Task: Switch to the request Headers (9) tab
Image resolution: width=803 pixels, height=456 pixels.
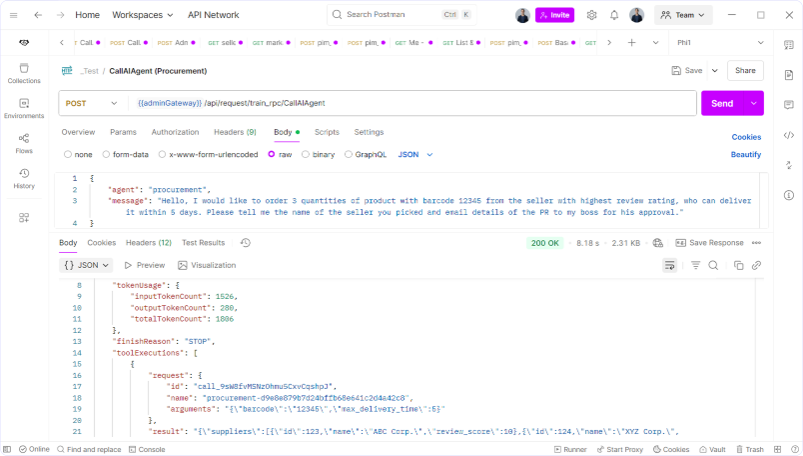Action: tap(235, 132)
